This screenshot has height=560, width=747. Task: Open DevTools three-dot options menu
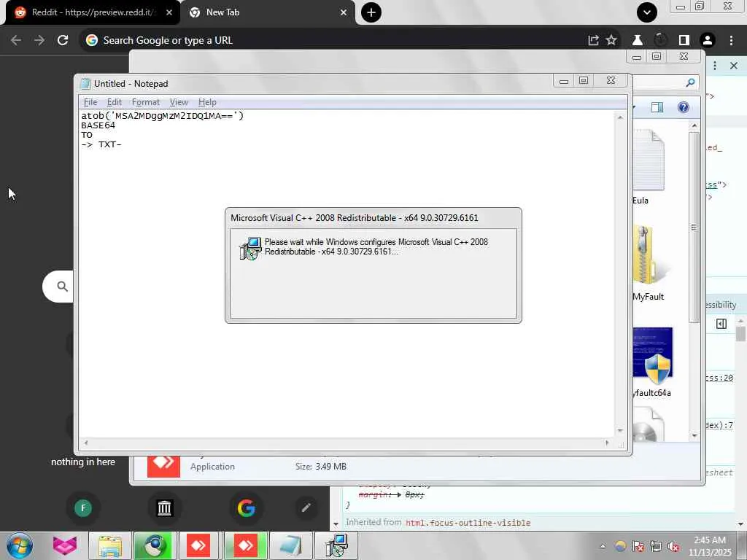[x=715, y=66]
